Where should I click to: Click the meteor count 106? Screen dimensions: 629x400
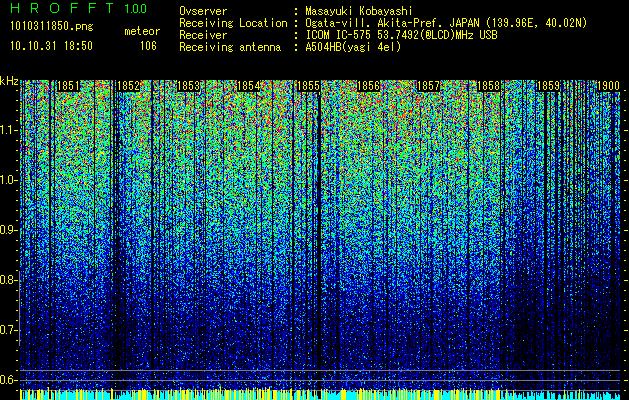coord(148,46)
